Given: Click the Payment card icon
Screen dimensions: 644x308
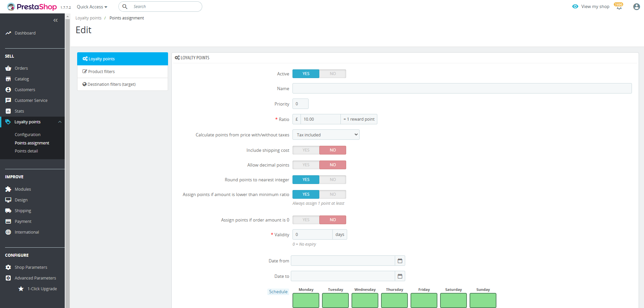Looking at the screenshot, I should (x=8, y=222).
